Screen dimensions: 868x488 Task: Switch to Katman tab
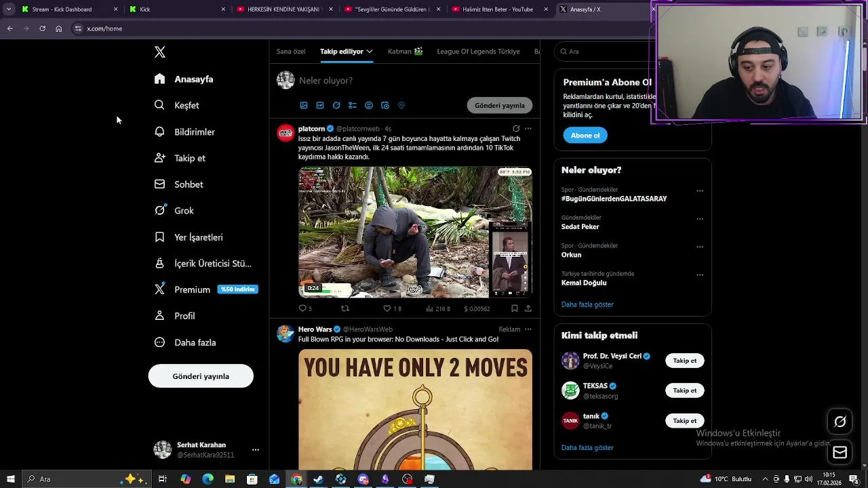point(406,52)
